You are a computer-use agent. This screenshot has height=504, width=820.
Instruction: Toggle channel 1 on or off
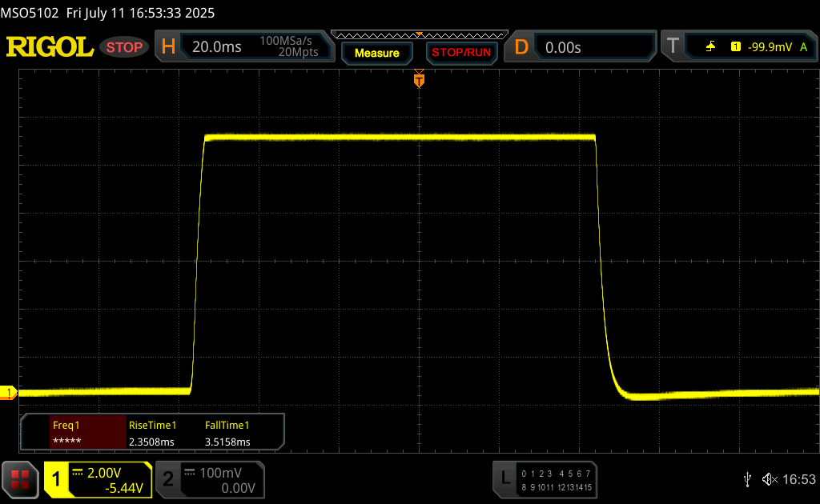point(56,479)
